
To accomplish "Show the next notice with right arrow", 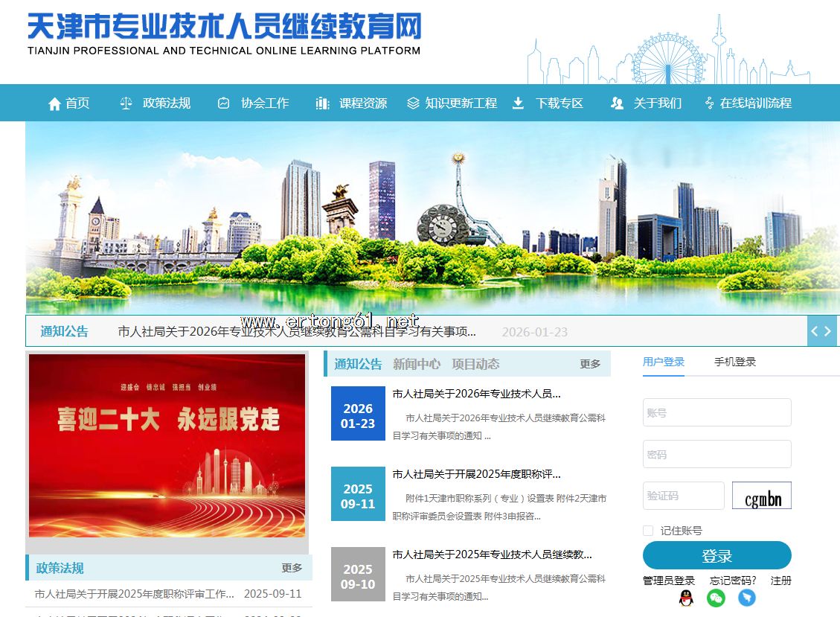I will [828, 331].
